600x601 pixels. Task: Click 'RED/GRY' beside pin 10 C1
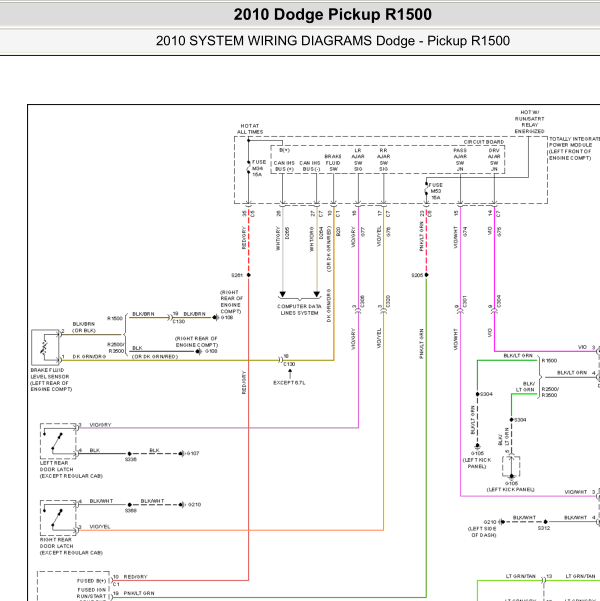(135, 576)
